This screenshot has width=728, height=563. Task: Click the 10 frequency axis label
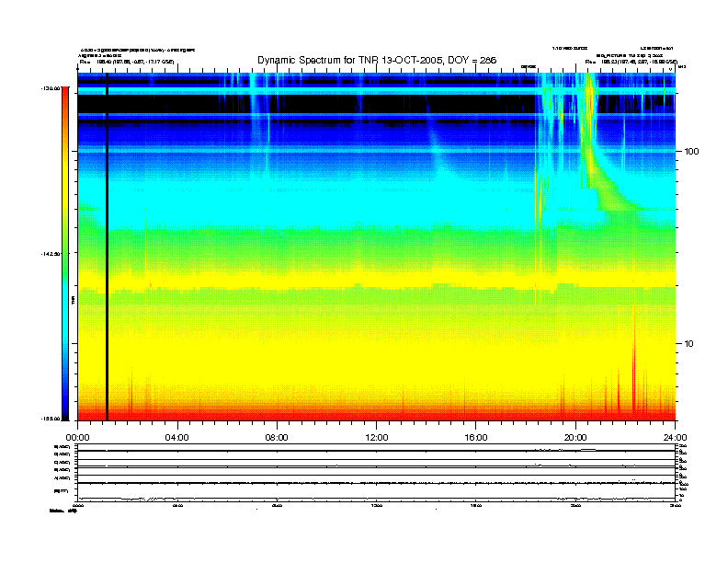click(689, 344)
